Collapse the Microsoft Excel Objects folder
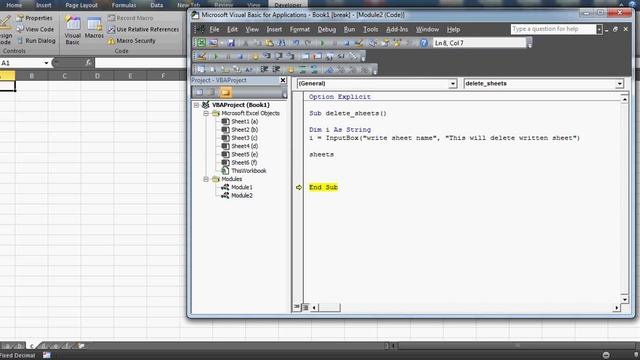 point(206,113)
